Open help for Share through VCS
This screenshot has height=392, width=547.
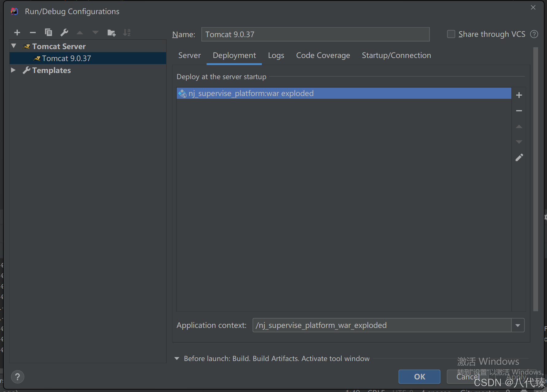[534, 34]
